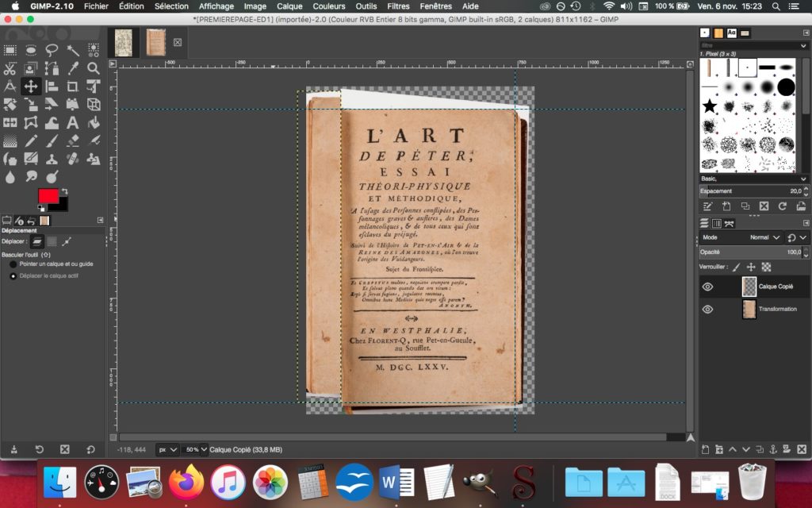Screen dimensions: 812x508
Task: Select the Flip tool
Action: (x=10, y=122)
